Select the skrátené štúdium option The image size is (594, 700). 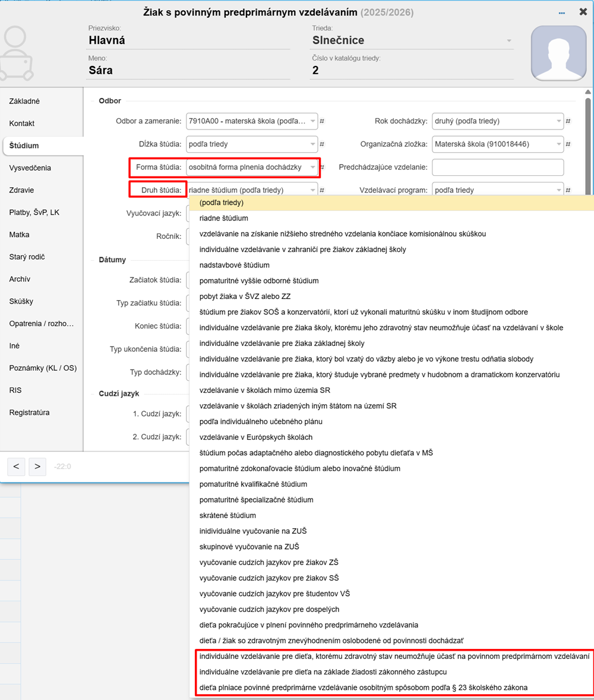click(x=391, y=515)
